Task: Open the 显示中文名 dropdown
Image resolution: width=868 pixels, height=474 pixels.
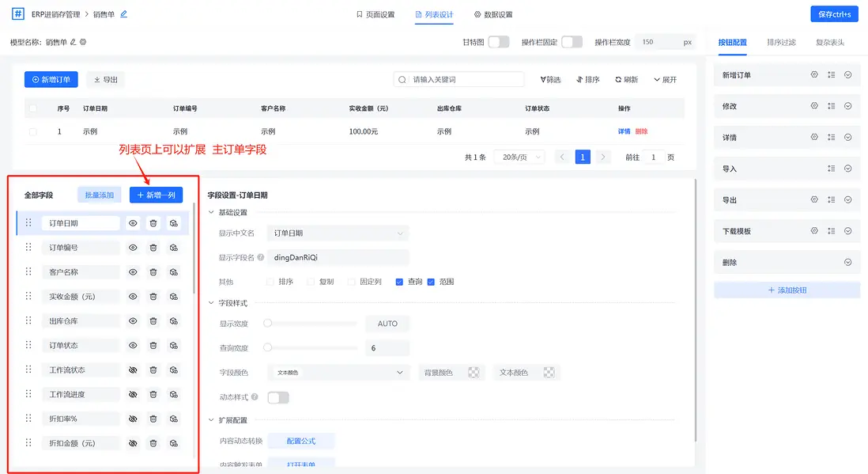Action: click(338, 233)
